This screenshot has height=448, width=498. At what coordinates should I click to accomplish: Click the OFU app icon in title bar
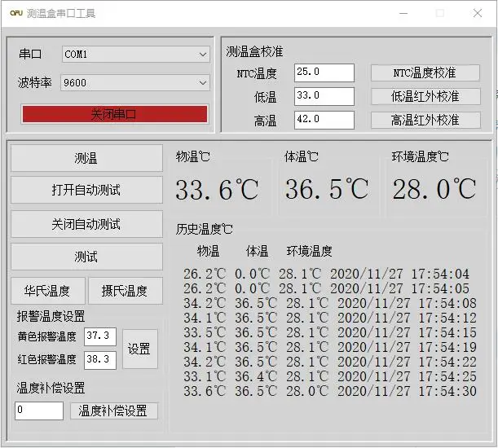click(16, 13)
